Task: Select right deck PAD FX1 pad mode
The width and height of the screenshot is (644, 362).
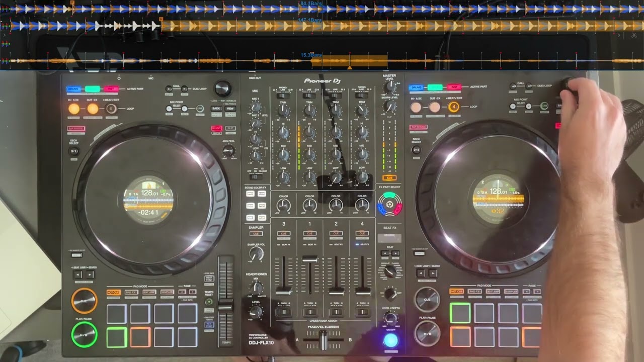Action: click(x=475, y=291)
